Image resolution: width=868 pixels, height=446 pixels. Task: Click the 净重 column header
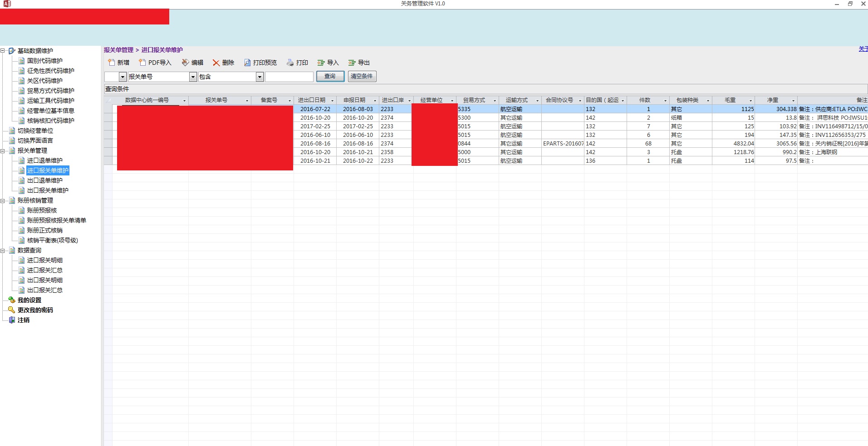pos(776,100)
